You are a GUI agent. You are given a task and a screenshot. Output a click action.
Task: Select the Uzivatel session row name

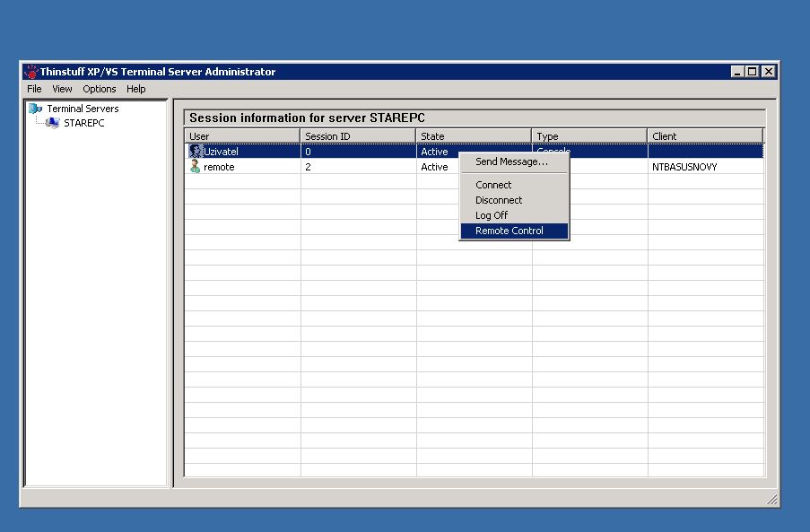(x=221, y=152)
